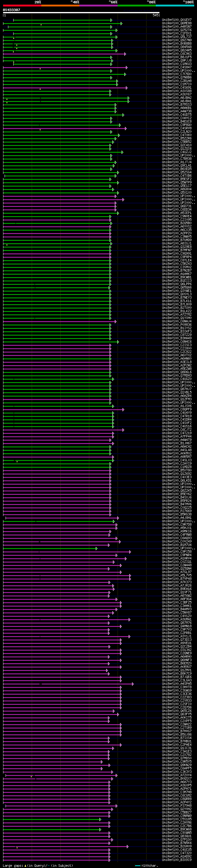Select the UniRef100_A1HRV4 label

click(176, 558)
